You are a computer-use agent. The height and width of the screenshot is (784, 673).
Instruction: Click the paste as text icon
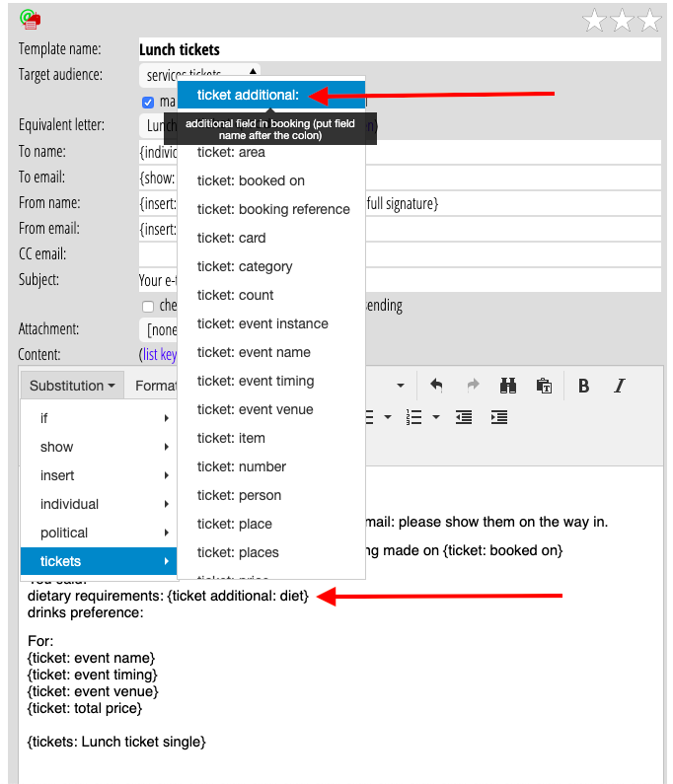coord(544,386)
